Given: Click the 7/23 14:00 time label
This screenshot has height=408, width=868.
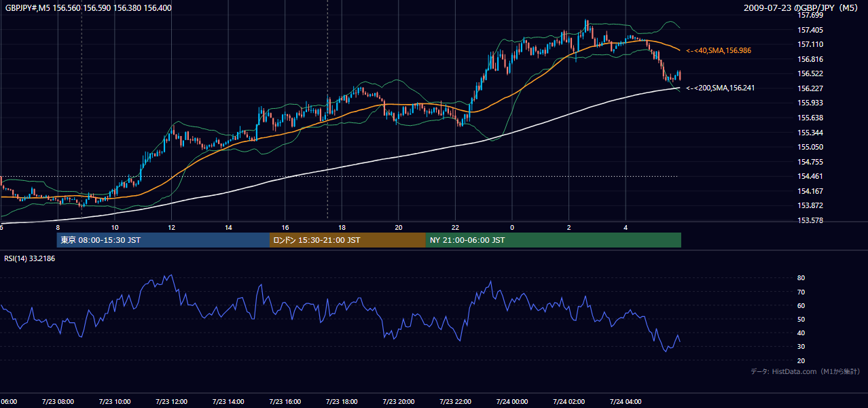Looking at the screenshot, I should pos(228,402).
